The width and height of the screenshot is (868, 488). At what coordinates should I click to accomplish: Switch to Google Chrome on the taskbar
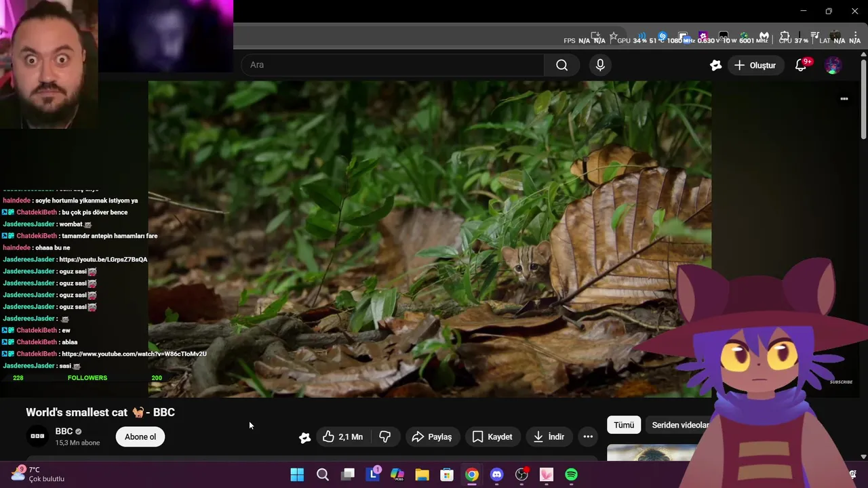(x=472, y=474)
